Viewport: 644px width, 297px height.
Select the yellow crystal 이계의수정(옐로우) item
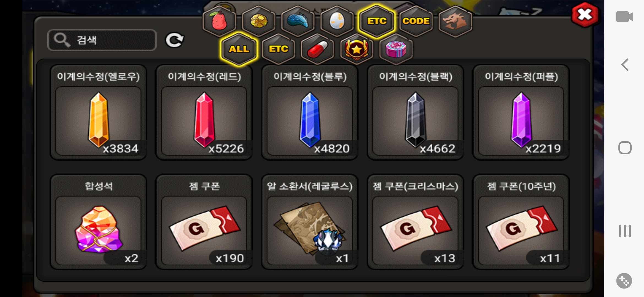[98, 112]
